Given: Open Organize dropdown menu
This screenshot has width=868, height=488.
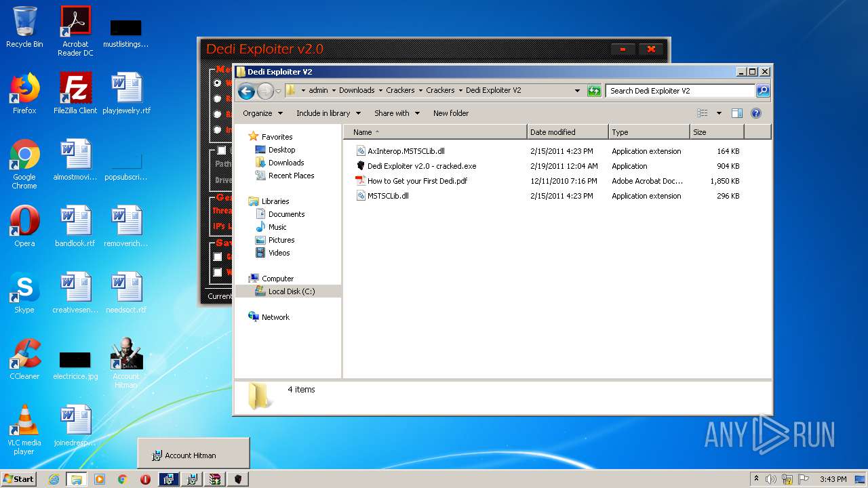Looking at the screenshot, I should point(262,113).
